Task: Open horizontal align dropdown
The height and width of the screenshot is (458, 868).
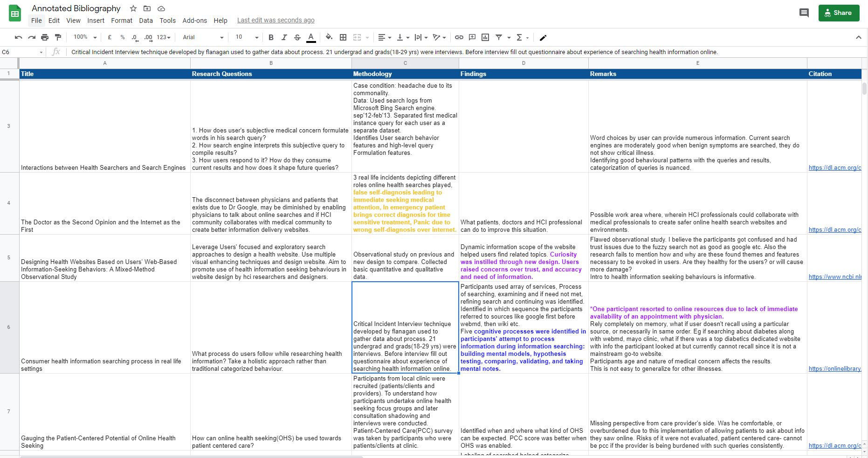Action: click(x=385, y=37)
